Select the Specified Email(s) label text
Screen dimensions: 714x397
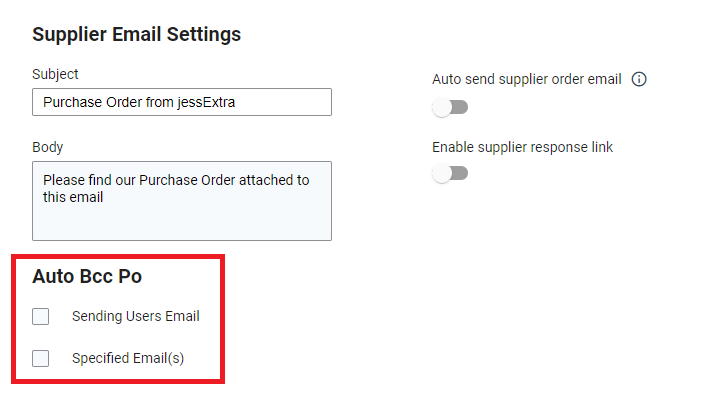128,358
